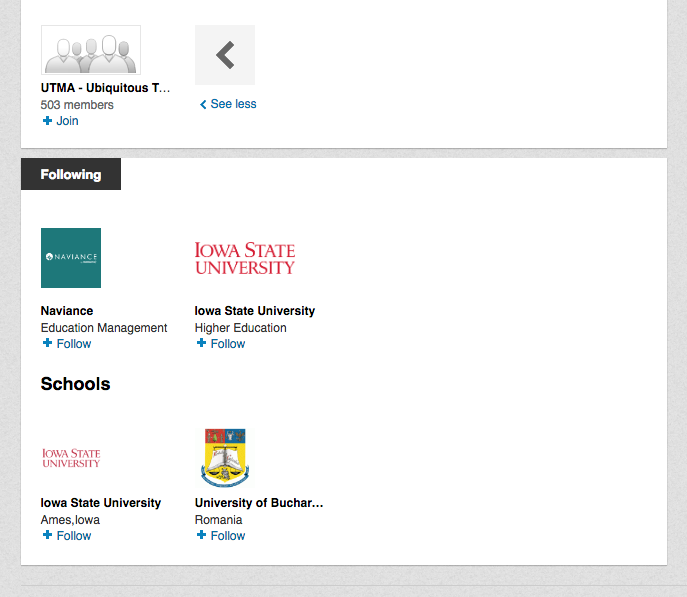Open Iowa State University Higher Education name link

click(x=255, y=311)
